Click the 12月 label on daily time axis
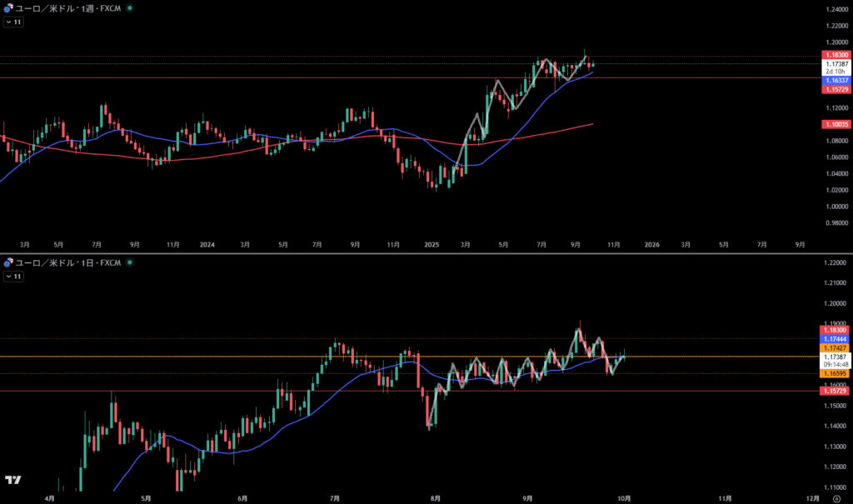The height and width of the screenshot is (504, 853). click(812, 497)
